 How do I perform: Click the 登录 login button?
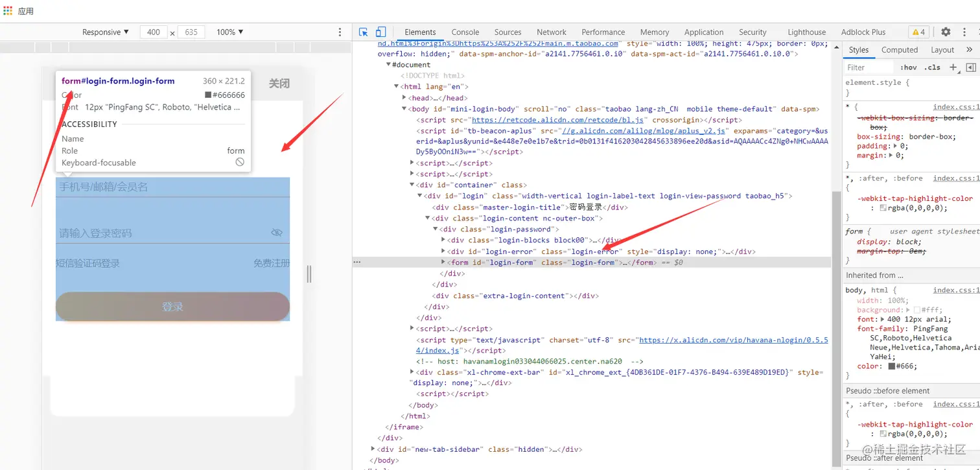click(172, 307)
